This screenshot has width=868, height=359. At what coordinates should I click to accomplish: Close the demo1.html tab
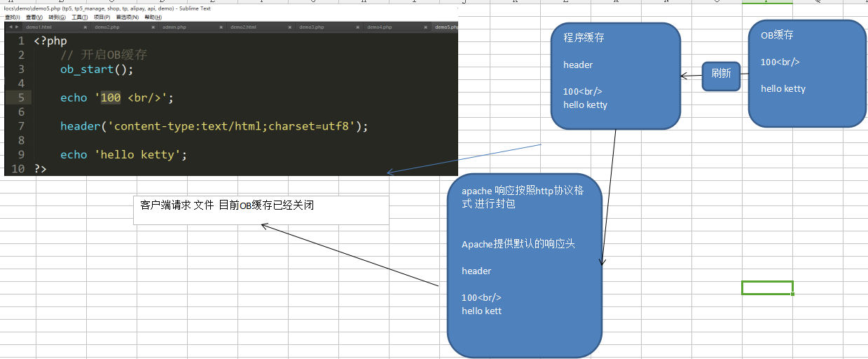[85, 27]
